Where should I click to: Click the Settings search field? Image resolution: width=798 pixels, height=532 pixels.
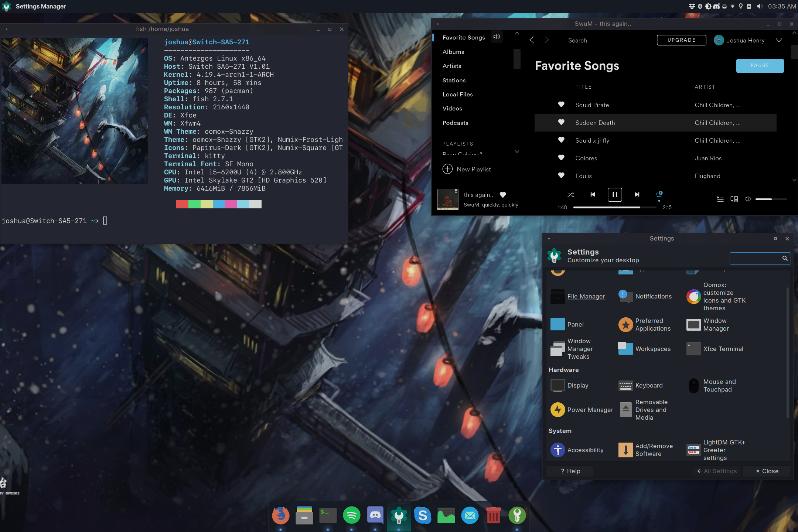(760, 258)
